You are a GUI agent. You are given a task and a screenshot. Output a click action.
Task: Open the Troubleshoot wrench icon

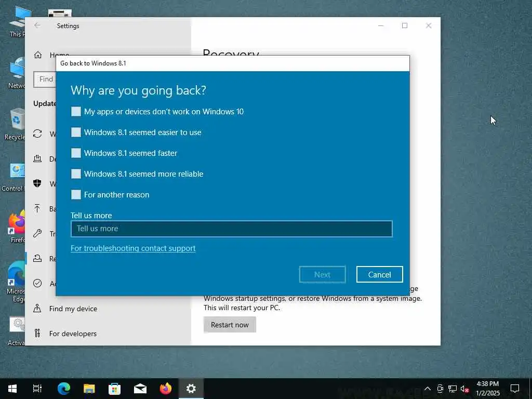pyautogui.click(x=37, y=233)
